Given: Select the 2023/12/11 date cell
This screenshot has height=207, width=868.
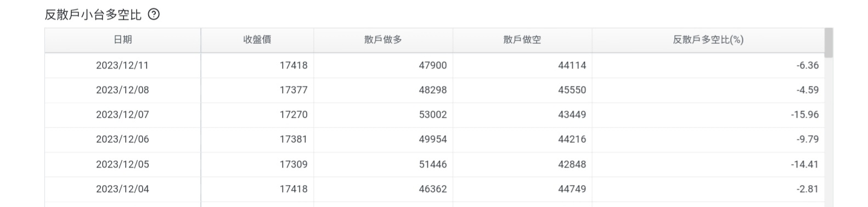Looking at the screenshot, I should pos(122,65).
